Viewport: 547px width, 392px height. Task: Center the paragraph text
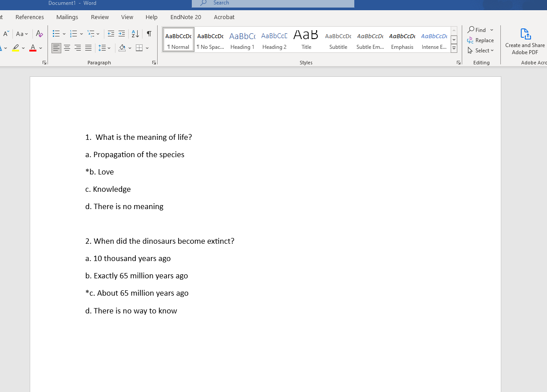tap(67, 48)
